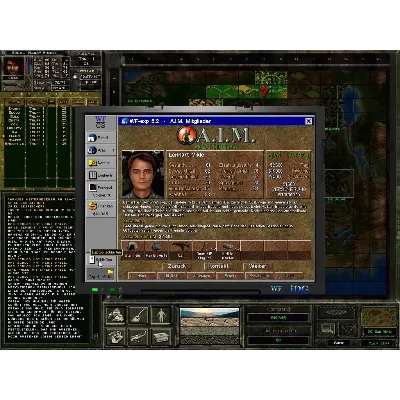Click the Kontakt button for this mercenary
This screenshot has height=400, width=400.
(218, 266)
